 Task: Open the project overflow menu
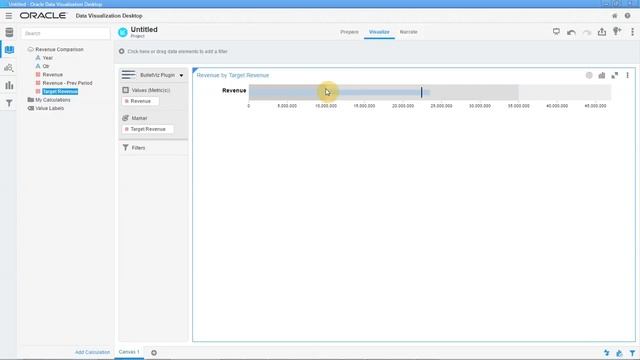632,32
